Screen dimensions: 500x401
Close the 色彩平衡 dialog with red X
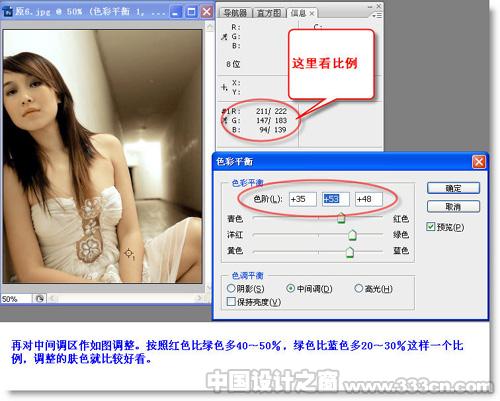[479, 162]
